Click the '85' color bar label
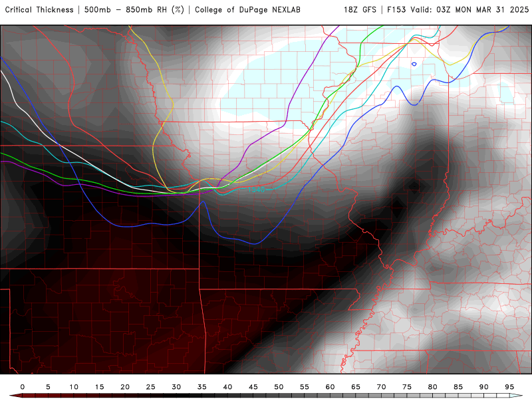The image size is (532, 399). (458, 387)
